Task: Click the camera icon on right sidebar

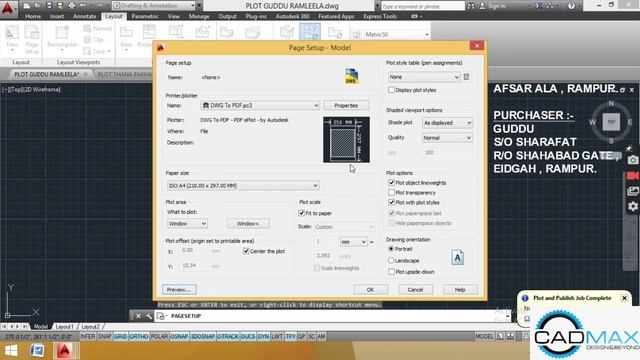Action: click(x=633, y=160)
